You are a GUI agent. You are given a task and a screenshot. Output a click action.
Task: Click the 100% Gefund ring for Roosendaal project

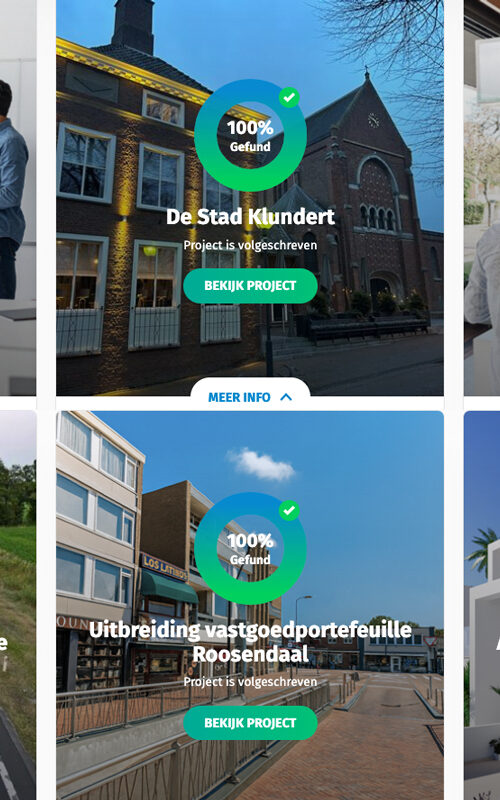click(250, 548)
